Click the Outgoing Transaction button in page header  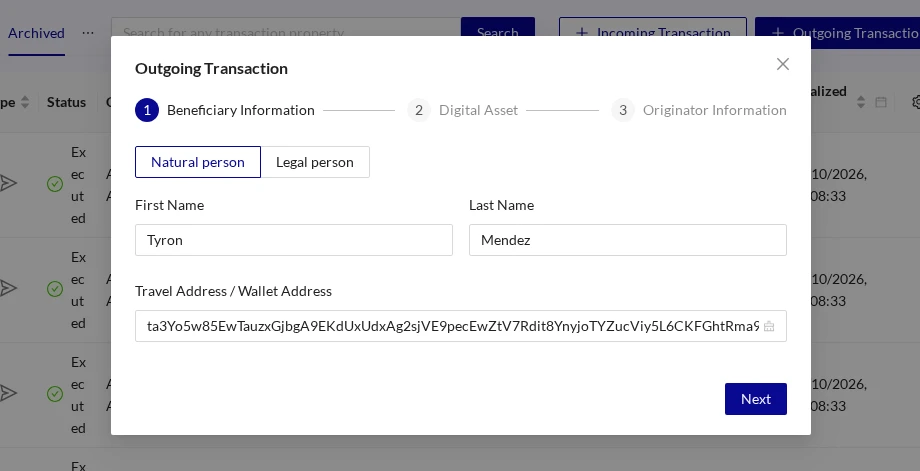837,33
